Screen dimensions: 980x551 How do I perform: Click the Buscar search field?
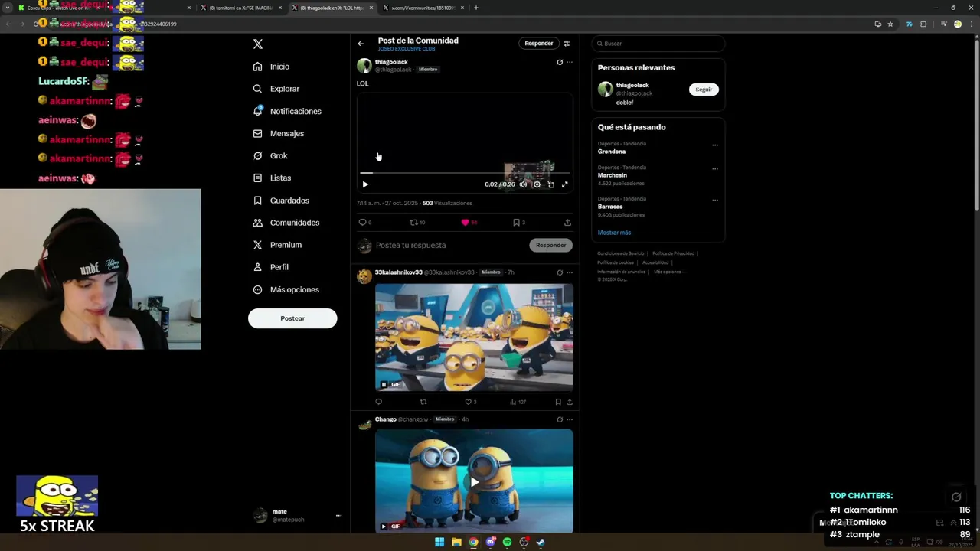658,44
